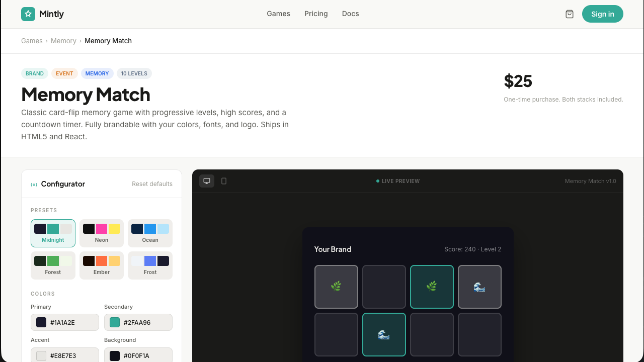Click the Your Brand title in preview
This screenshot has height=362, width=644.
point(333,249)
